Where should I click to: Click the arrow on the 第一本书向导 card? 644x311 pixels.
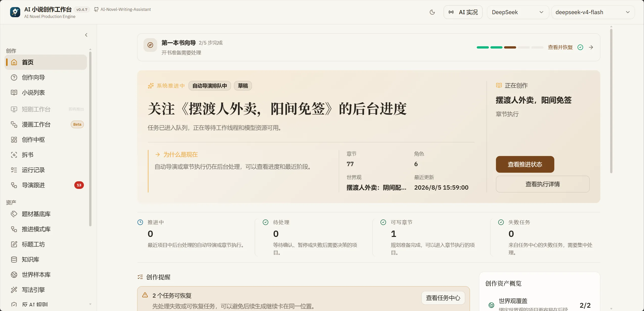click(591, 47)
